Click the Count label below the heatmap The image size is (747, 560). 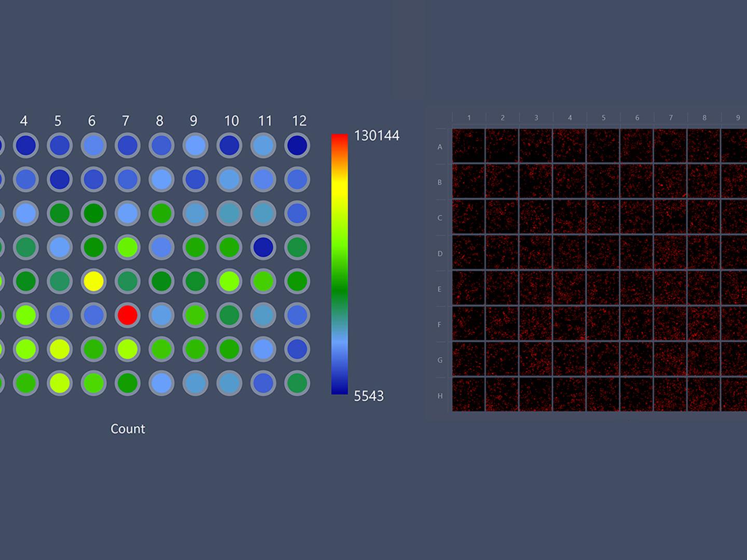coord(128,429)
